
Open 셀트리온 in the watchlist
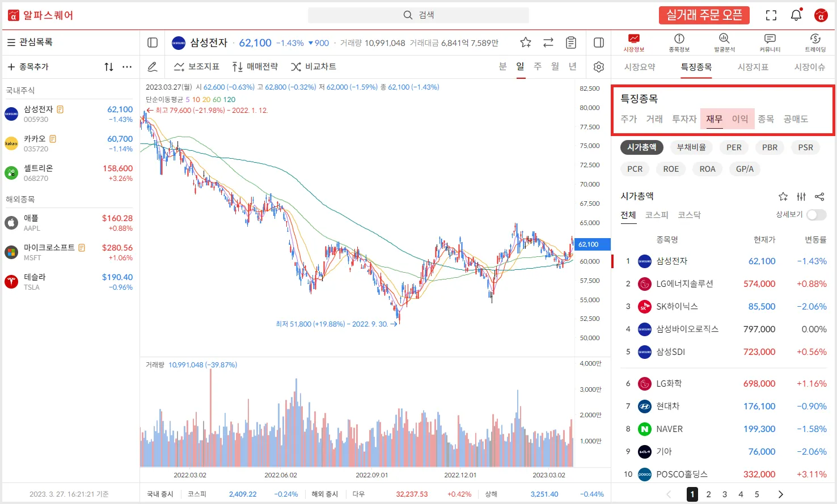(x=69, y=173)
